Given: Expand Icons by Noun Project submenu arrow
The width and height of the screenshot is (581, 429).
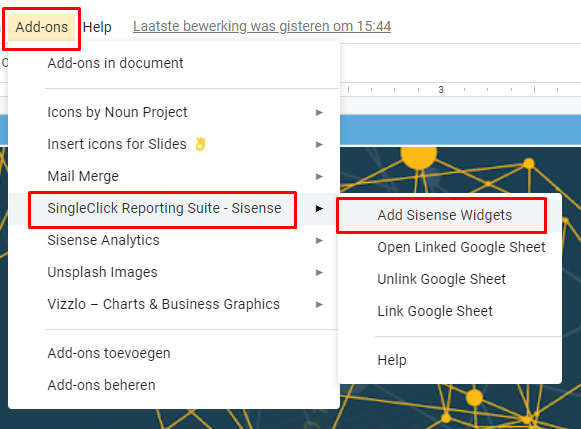Looking at the screenshot, I should click(x=319, y=112).
